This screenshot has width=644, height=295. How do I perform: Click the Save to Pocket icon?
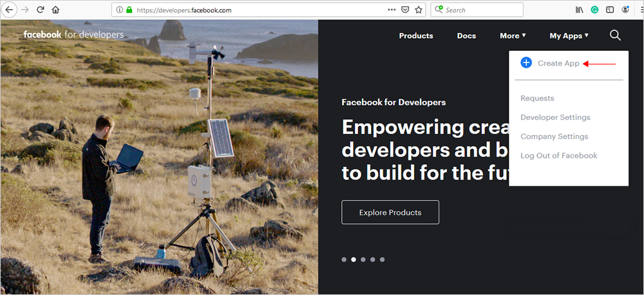[405, 10]
